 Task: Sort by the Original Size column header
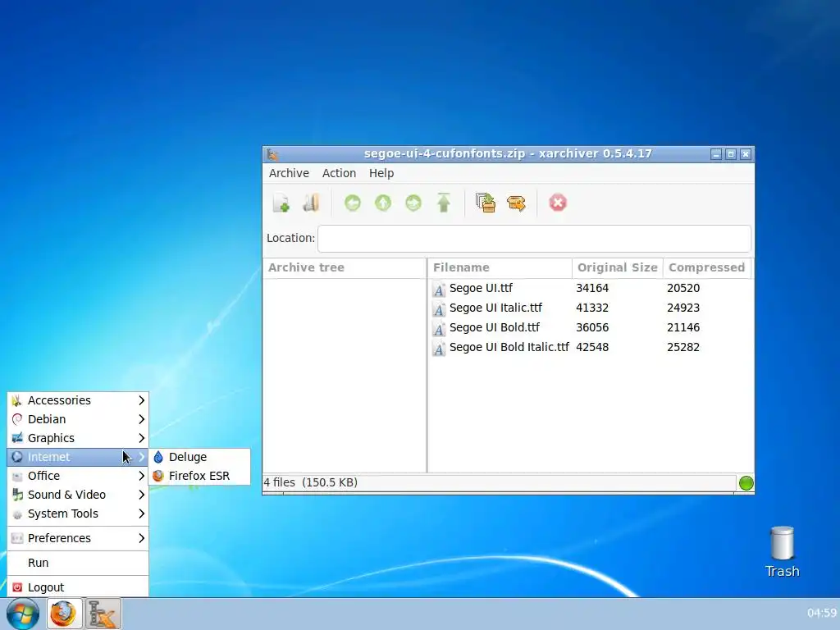click(617, 268)
